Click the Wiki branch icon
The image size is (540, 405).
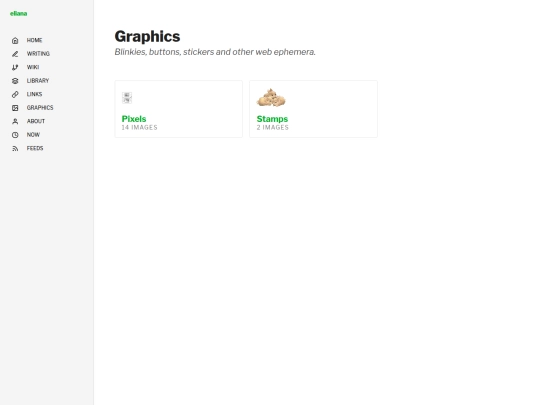tap(15, 67)
